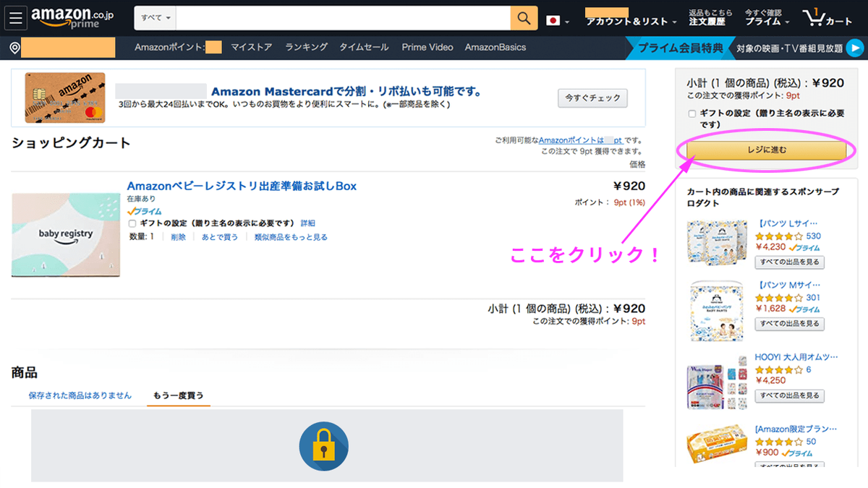Click the ¥920 item price text
The image size is (868, 488).
(x=629, y=186)
